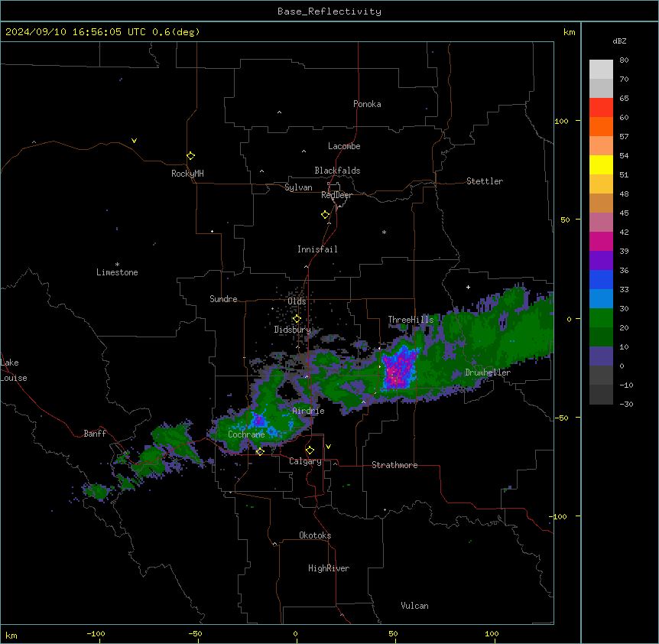659x644 pixels.
Task: Click the Airdrie city label
Action: pos(309,411)
